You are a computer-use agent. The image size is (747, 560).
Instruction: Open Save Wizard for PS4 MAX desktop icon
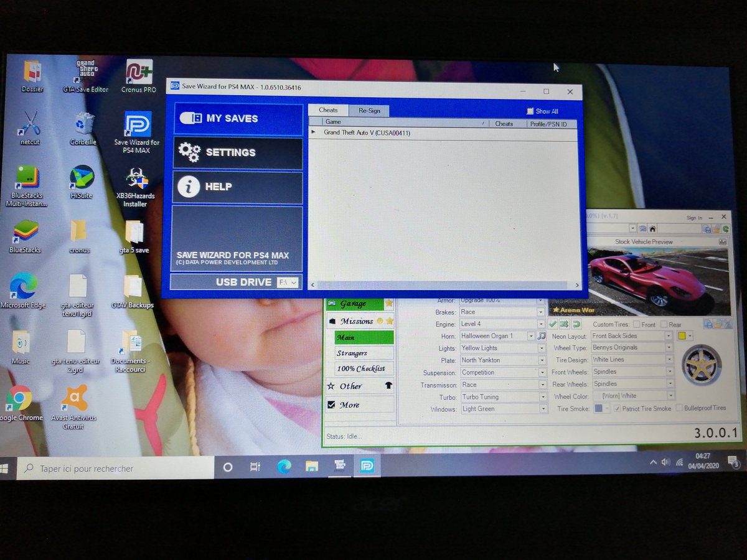tap(137, 132)
